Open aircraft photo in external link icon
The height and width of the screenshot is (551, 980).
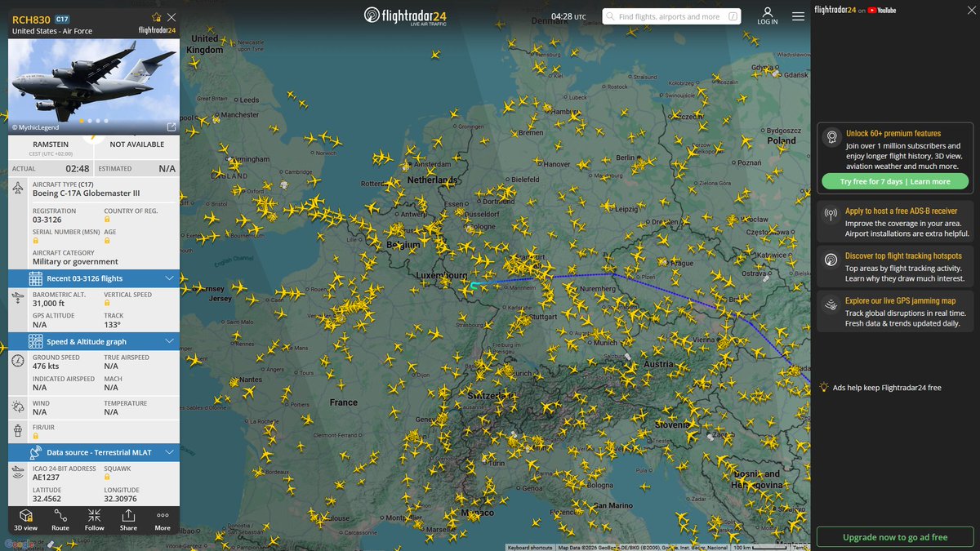[x=171, y=127]
